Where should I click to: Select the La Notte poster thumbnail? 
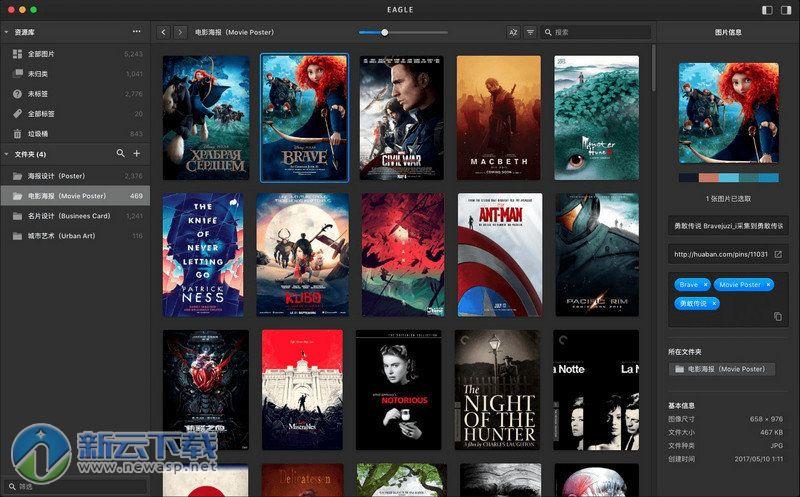click(596, 390)
